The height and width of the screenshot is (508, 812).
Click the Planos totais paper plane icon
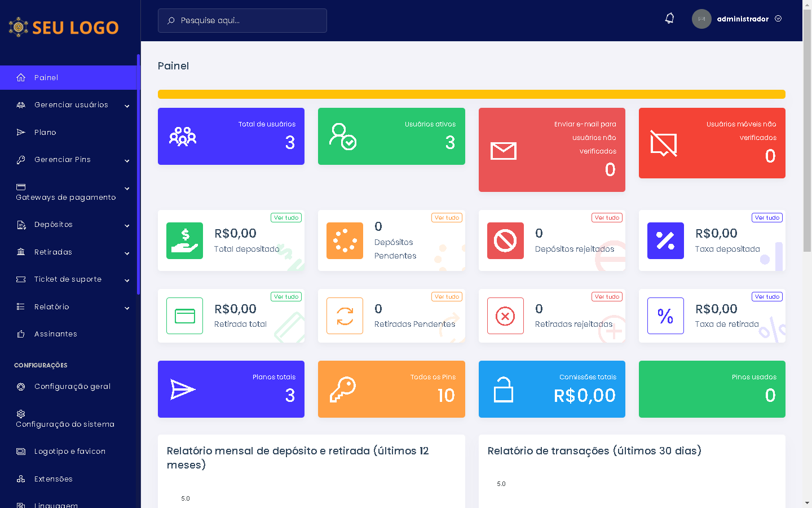[x=183, y=389]
